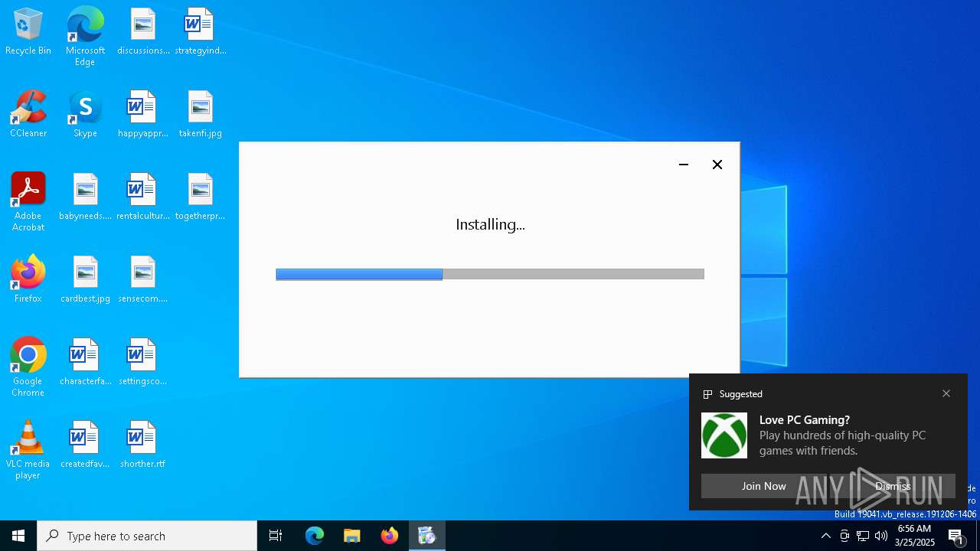Select the togetherpr image file icon
The image size is (980, 551).
click(x=200, y=197)
